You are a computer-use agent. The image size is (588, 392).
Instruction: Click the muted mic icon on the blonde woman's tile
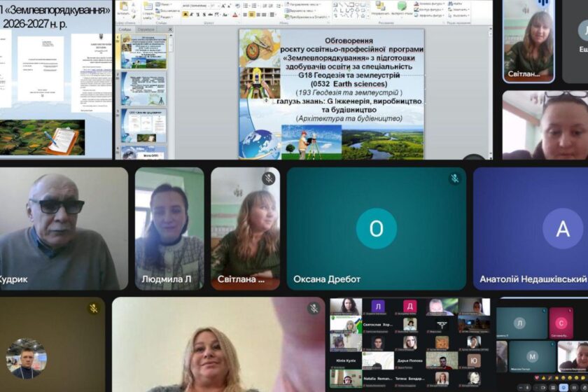pyautogui.click(x=314, y=309)
